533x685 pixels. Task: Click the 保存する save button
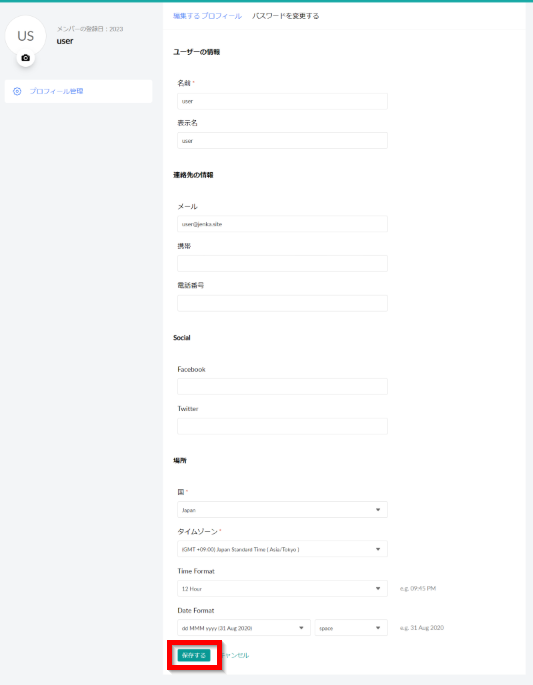click(x=194, y=655)
